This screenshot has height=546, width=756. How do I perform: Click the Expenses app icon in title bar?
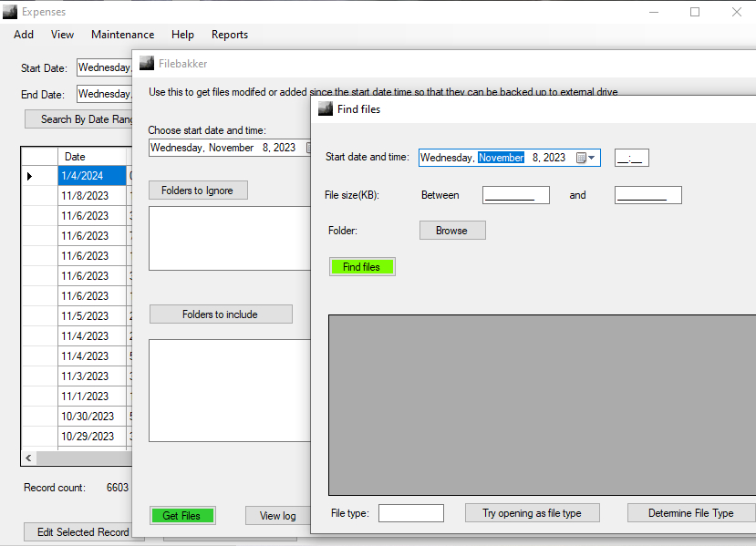point(10,12)
